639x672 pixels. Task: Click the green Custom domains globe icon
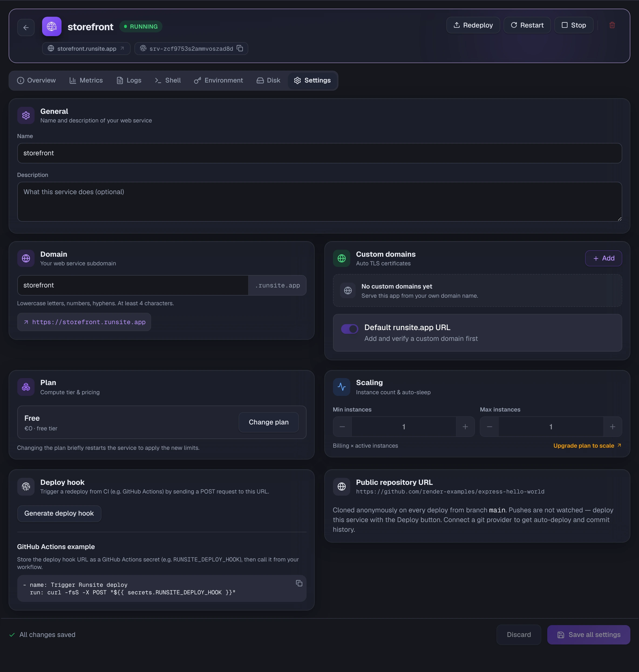[342, 258]
